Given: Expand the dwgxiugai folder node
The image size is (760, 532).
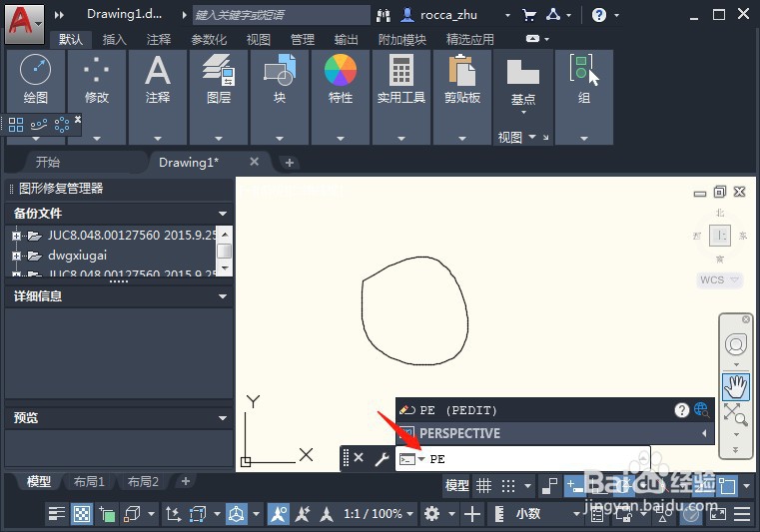Looking at the screenshot, I should pyautogui.click(x=16, y=256).
